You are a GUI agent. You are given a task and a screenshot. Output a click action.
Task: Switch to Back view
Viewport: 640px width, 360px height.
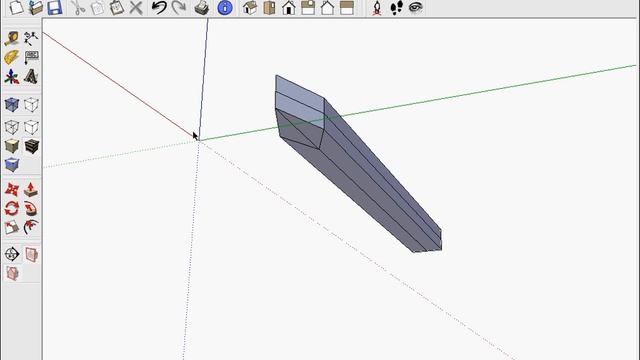point(327,7)
